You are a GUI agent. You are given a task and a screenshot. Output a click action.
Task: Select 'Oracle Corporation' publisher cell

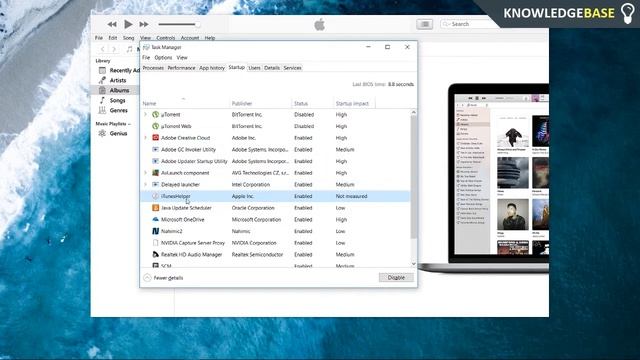[x=253, y=208]
